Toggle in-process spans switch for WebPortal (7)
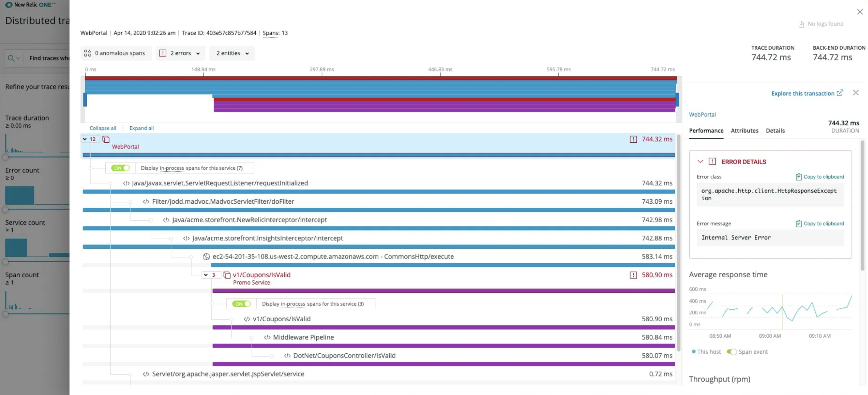Screen dimensions: 868x395 [120, 168]
